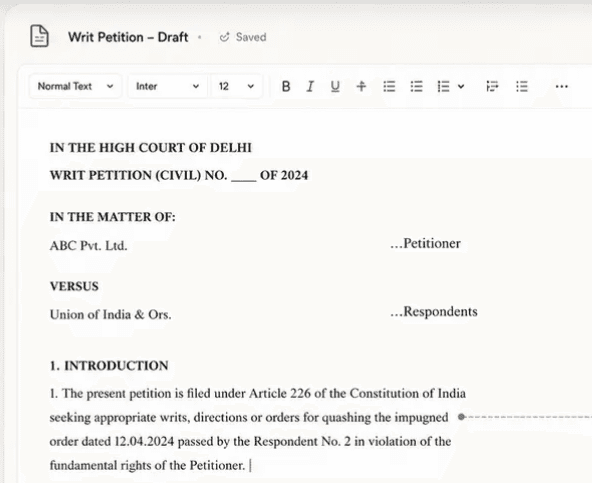Click the Writ Petition – Draft title
This screenshot has height=483, width=592.
point(128,37)
